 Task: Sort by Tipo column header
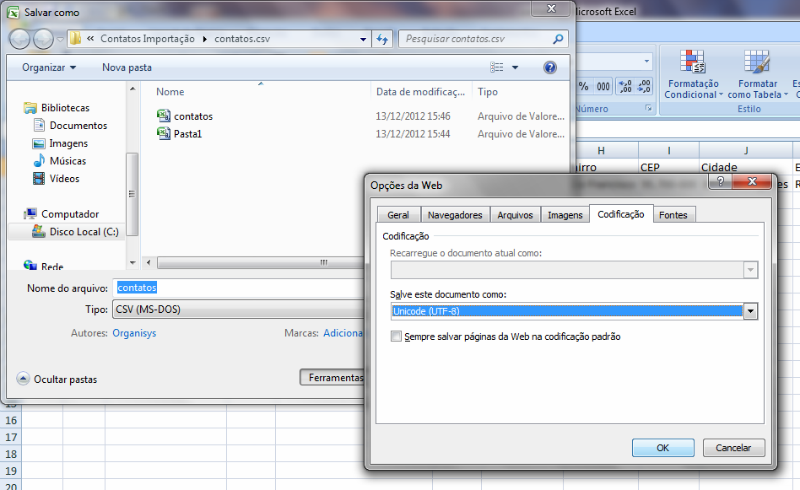click(x=488, y=92)
